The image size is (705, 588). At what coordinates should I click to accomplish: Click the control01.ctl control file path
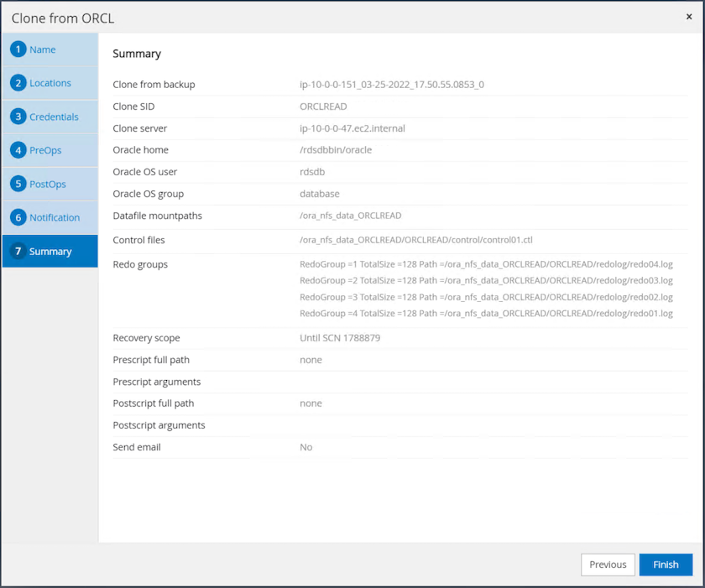point(415,240)
